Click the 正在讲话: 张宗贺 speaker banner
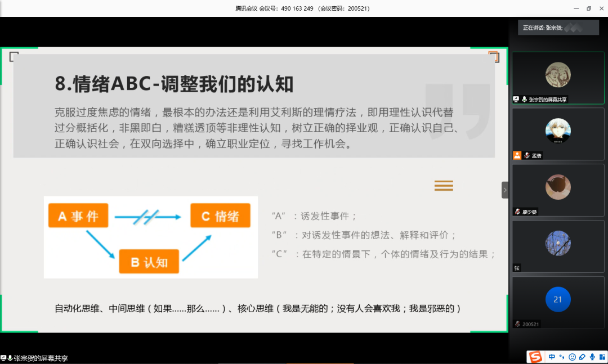 (x=558, y=27)
